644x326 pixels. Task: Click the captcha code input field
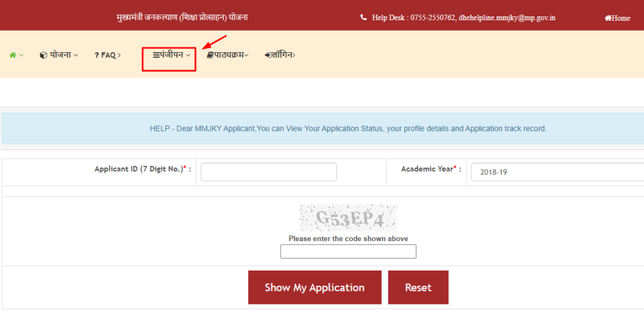coord(348,251)
